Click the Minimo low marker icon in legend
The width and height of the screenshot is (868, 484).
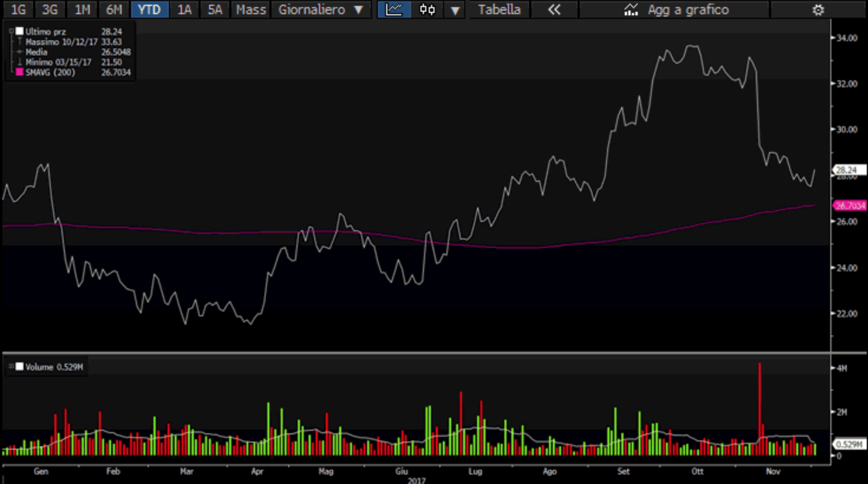[19, 62]
